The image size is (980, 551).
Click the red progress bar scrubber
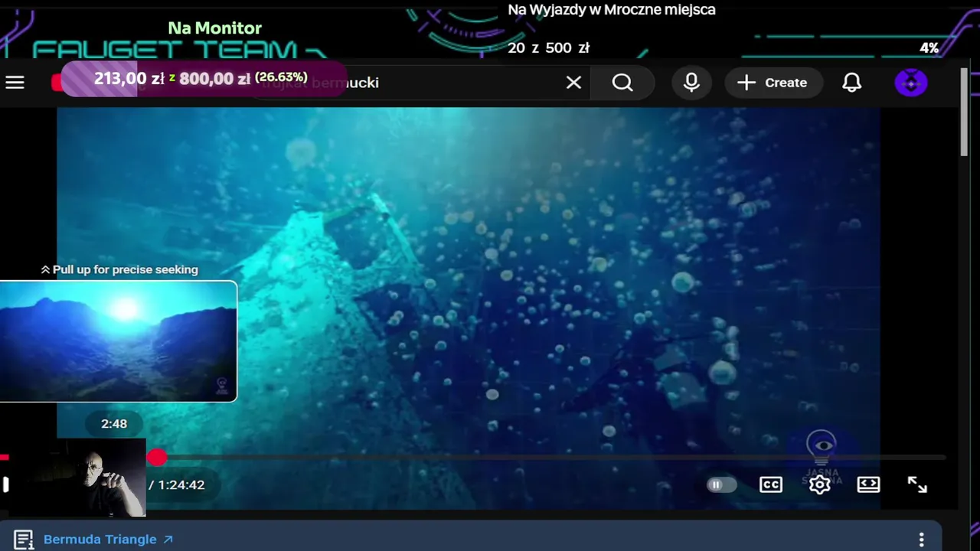(x=157, y=458)
